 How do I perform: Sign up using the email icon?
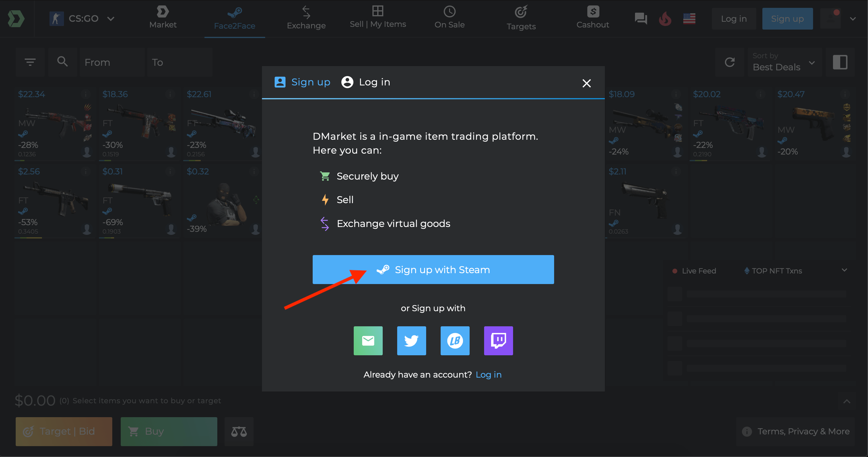pyautogui.click(x=368, y=340)
